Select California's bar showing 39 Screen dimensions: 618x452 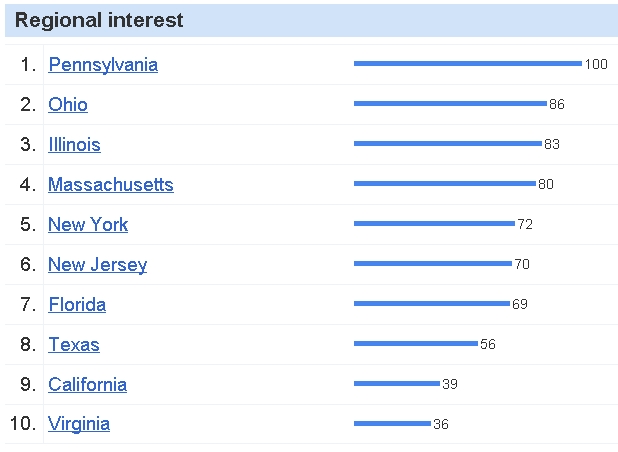(396, 384)
